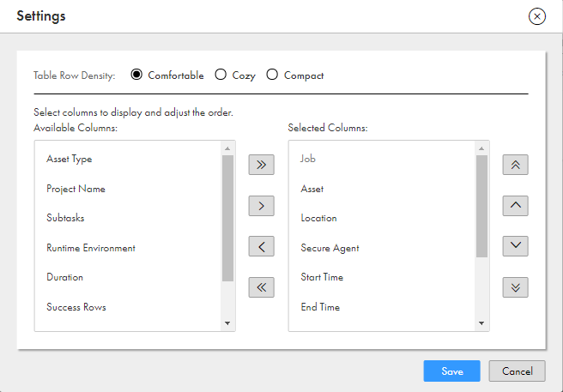The image size is (563, 392).
Task: Move selected column to top
Action: 515,165
